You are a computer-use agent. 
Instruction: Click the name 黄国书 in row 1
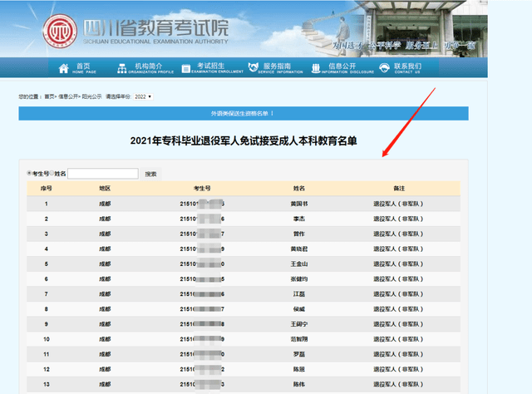point(299,204)
